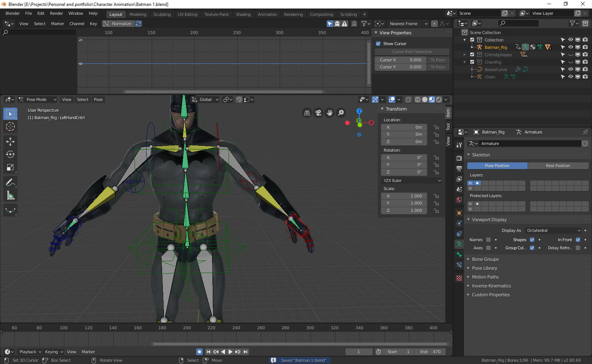
Task: Lock the Location X transform value
Action: (x=436, y=127)
